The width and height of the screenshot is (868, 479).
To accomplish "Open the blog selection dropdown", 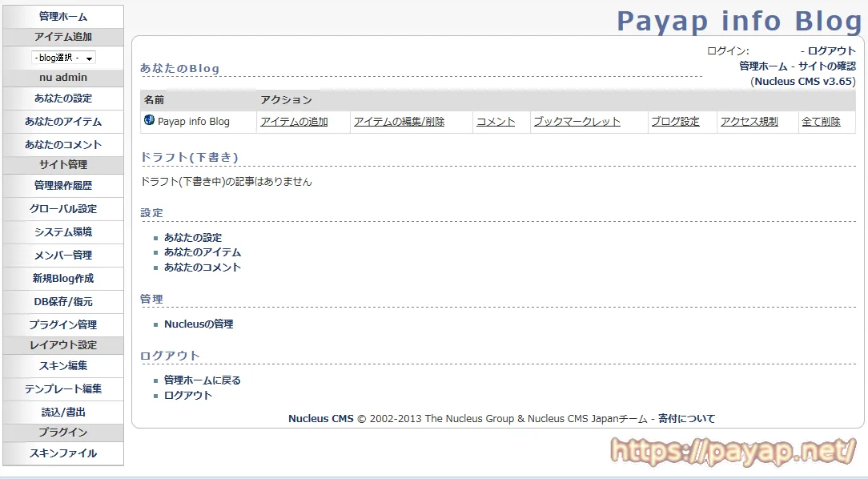I will (x=63, y=58).
